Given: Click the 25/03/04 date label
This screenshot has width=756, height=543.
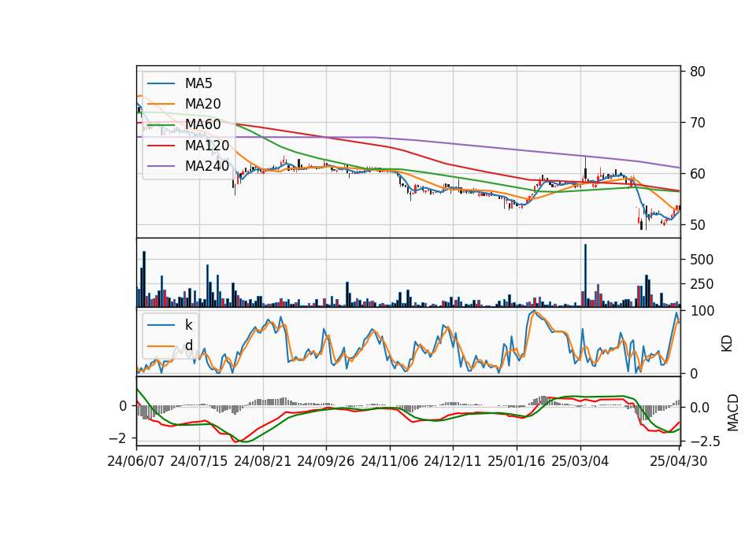Looking at the screenshot, I should point(580,461).
